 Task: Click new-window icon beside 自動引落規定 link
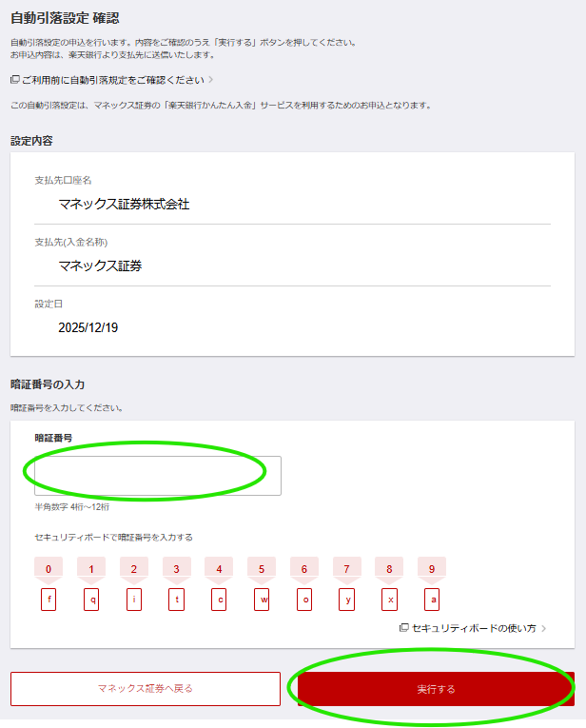click(x=15, y=80)
